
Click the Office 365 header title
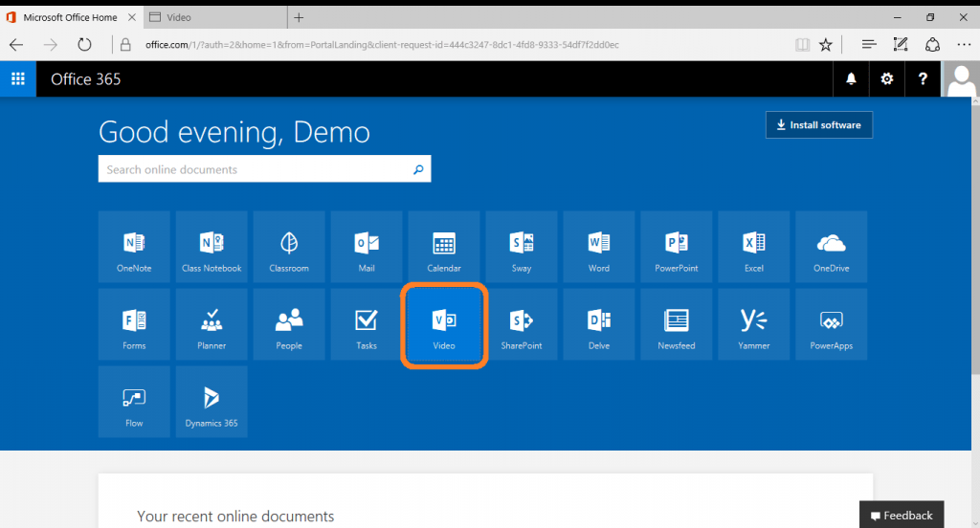click(85, 79)
